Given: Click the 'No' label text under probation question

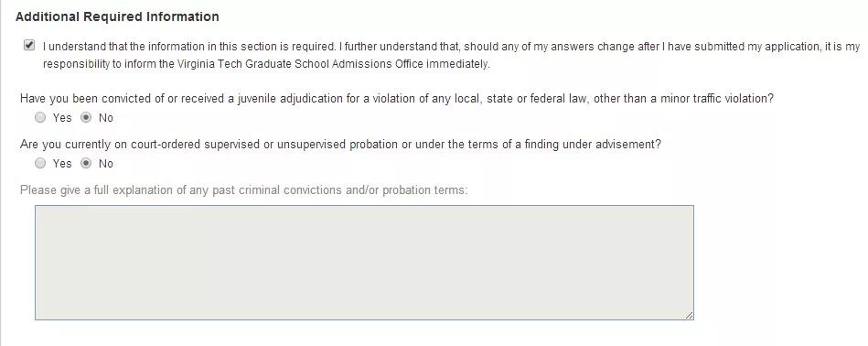Looking at the screenshot, I should click(106, 164).
